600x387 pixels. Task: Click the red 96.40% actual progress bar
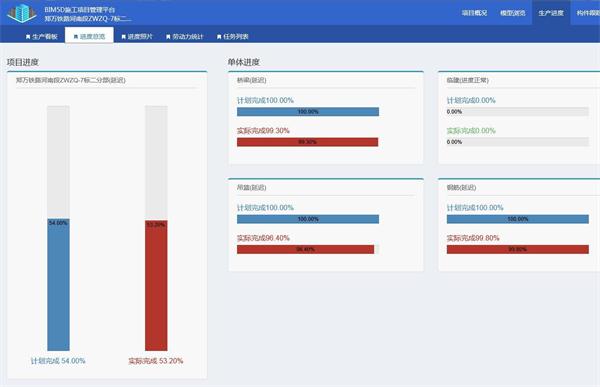(305, 250)
